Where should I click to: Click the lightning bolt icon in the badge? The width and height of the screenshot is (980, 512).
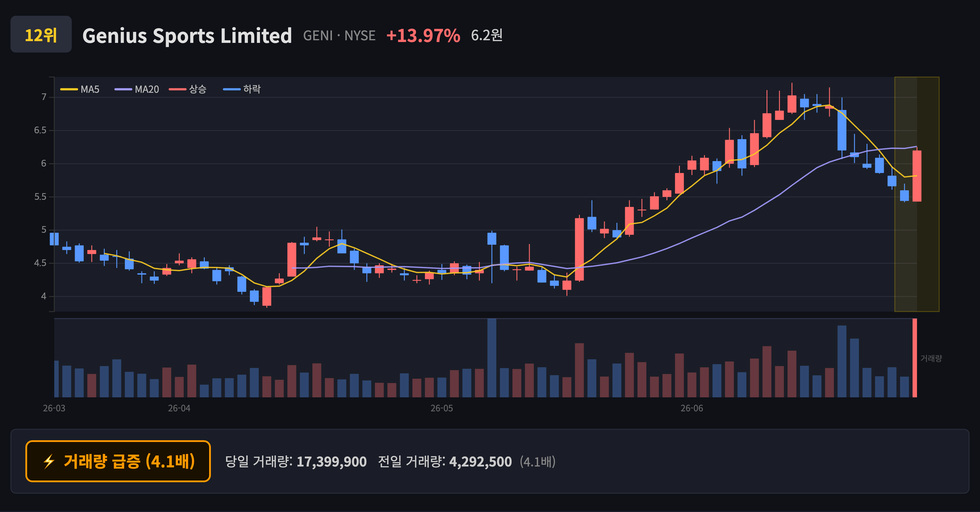(x=49, y=462)
